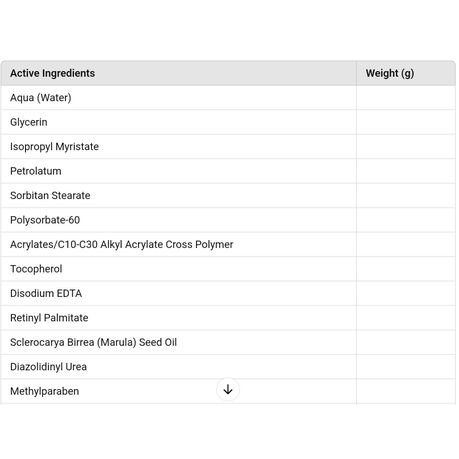Viewport: 459px width, 459px height.
Task: Click the Isopropyl Myristate cell
Action: coord(179,147)
